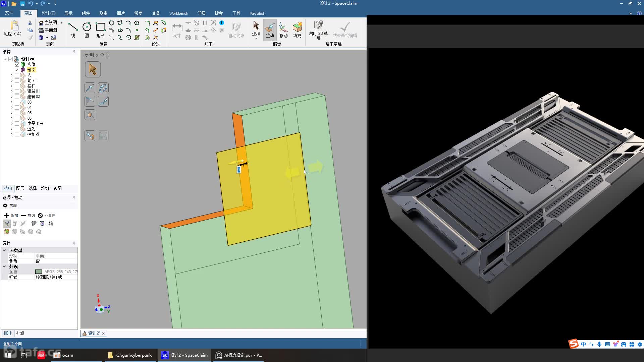This screenshot has width=644, height=362.
Task: Close the 设计2 document tab
Action: (x=103, y=333)
